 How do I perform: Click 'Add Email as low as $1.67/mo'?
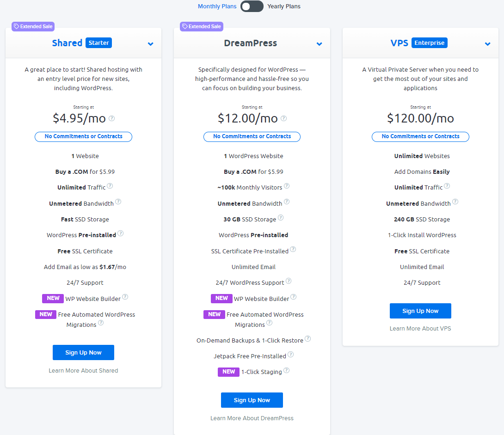click(x=85, y=267)
